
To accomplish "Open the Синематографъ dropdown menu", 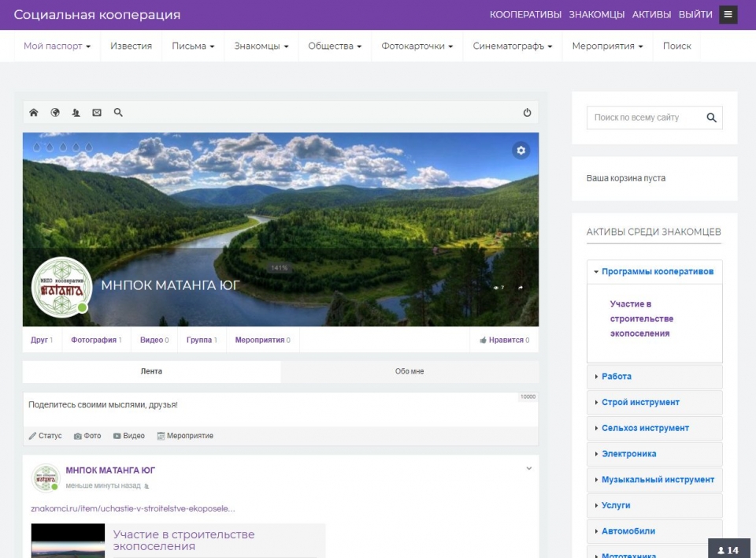I will click(513, 46).
